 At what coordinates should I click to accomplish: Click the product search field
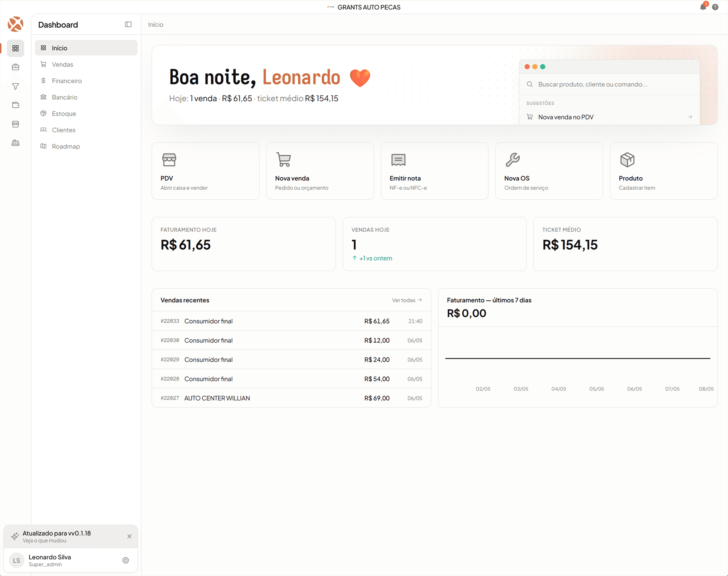pos(609,84)
